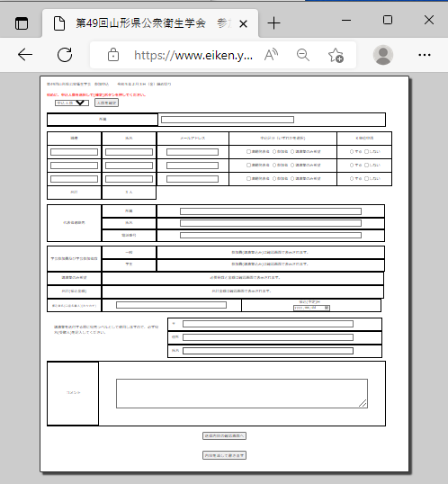
Task: Close the 第49回山形県公衆衛生学会 tab
Action: tap(243, 23)
